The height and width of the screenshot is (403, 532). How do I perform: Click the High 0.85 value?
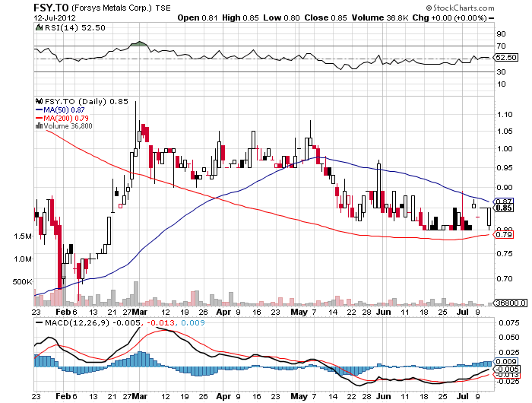tap(240, 18)
